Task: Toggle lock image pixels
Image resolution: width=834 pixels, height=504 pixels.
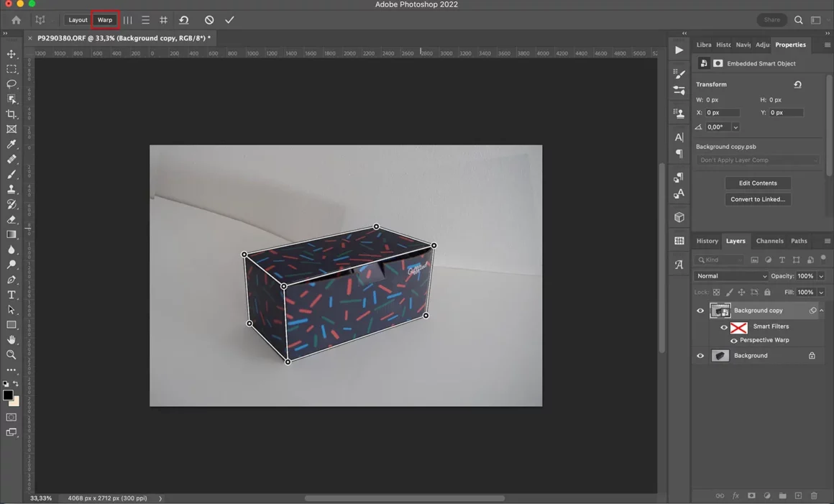Action: [729, 292]
